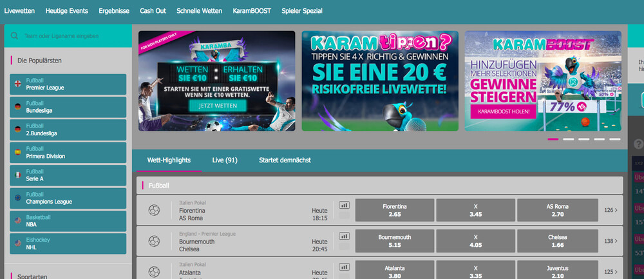Expand 138 more markets for Bournemouth match
This screenshot has width=644, height=279.
pos(611,241)
